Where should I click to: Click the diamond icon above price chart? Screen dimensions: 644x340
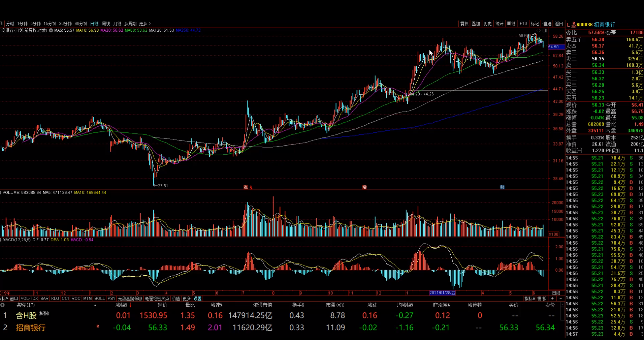[x=539, y=30]
